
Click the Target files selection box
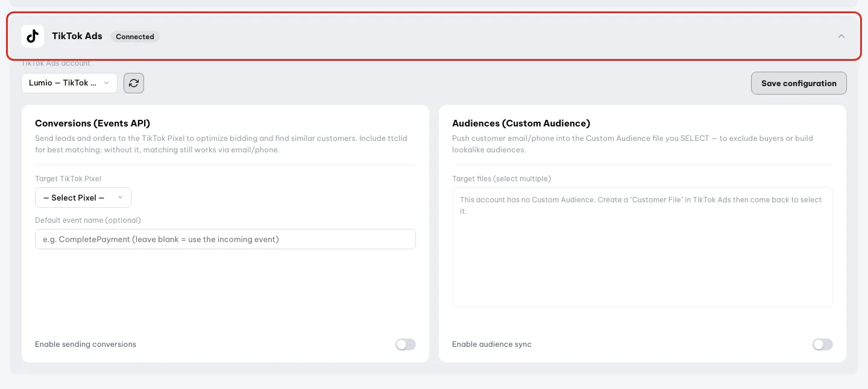click(643, 247)
